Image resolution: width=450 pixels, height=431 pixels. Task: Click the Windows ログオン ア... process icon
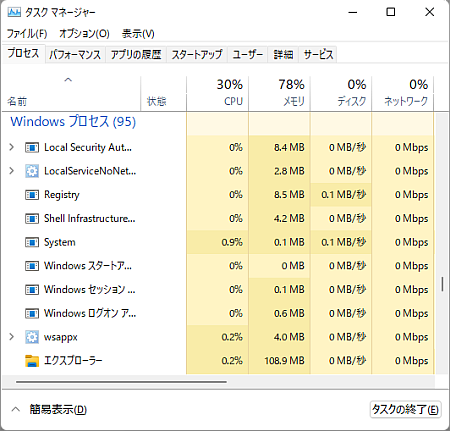(32, 314)
